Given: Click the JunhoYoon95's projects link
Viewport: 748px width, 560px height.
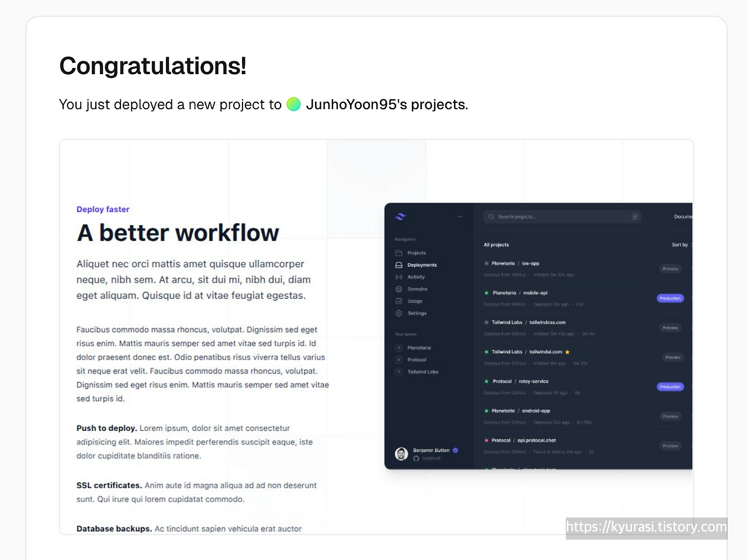Looking at the screenshot, I should (x=386, y=105).
